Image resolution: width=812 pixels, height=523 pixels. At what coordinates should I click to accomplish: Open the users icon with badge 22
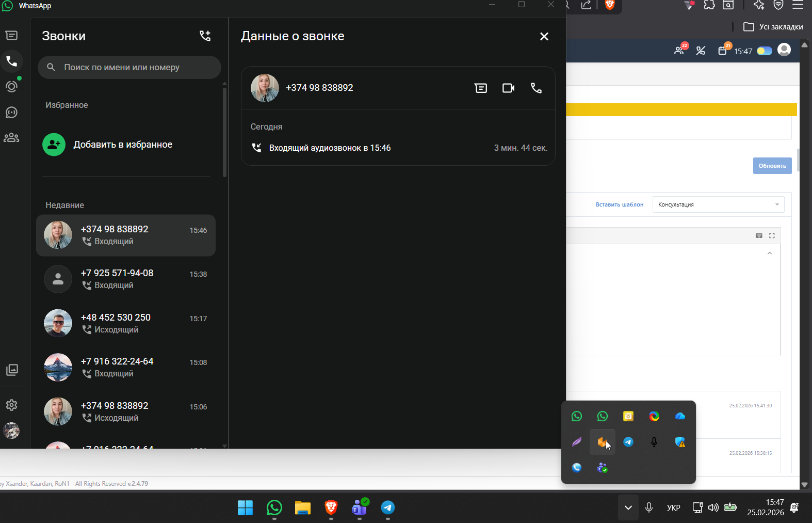[680, 50]
